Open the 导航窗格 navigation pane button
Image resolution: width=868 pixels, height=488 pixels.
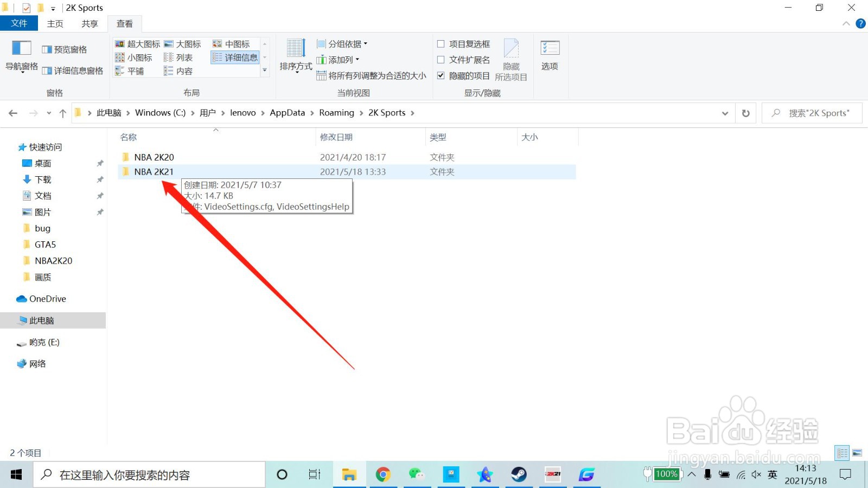pyautogui.click(x=22, y=56)
